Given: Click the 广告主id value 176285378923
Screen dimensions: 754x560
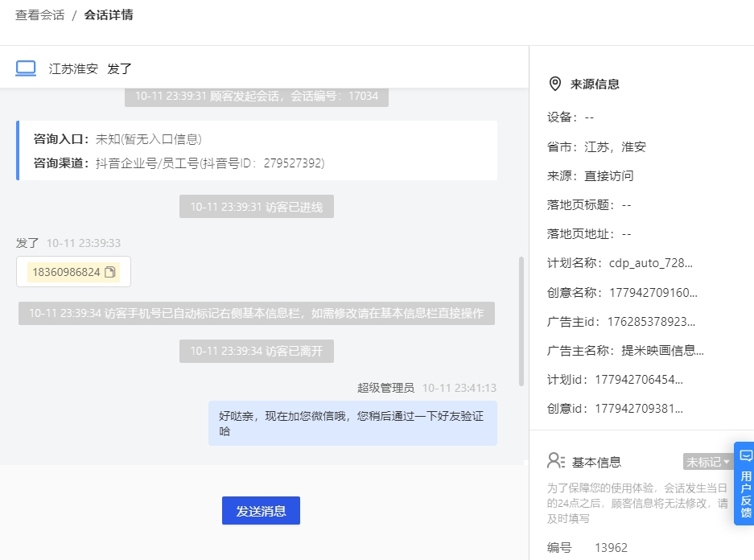Looking at the screenshot, I should tap(651, 322).
